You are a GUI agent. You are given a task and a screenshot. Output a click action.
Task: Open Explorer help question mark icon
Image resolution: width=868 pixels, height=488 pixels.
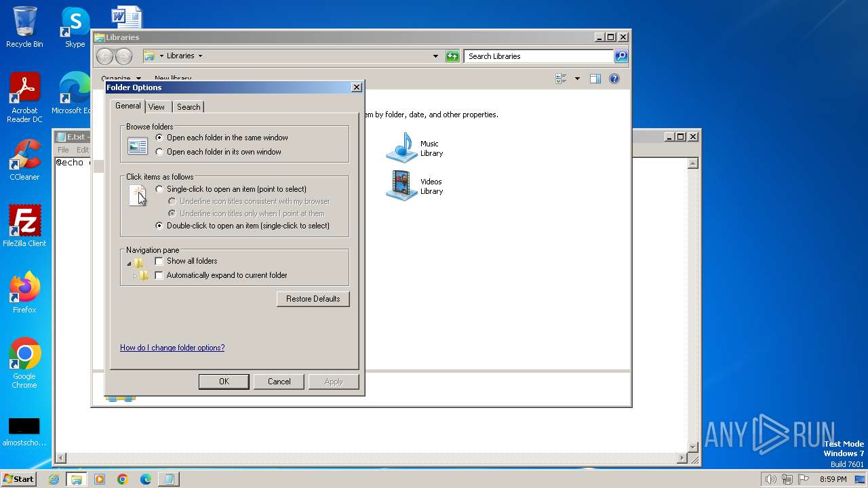(614, 79)
